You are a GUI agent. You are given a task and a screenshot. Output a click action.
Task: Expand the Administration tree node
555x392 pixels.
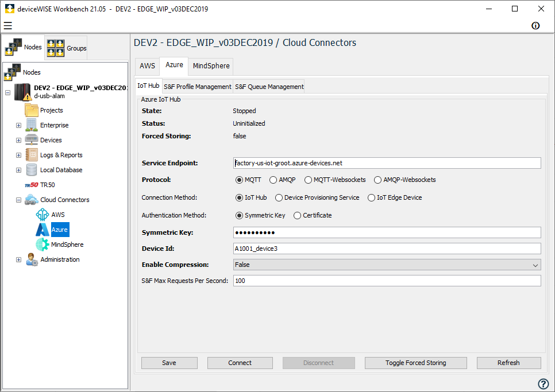(x=19, y=260)
